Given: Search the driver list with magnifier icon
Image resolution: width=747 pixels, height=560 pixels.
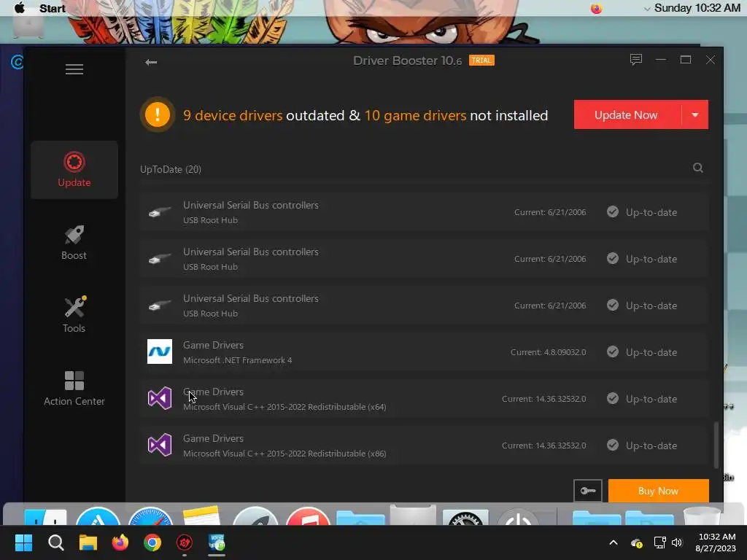Looking at the screenshot, I should click(698, 168).
